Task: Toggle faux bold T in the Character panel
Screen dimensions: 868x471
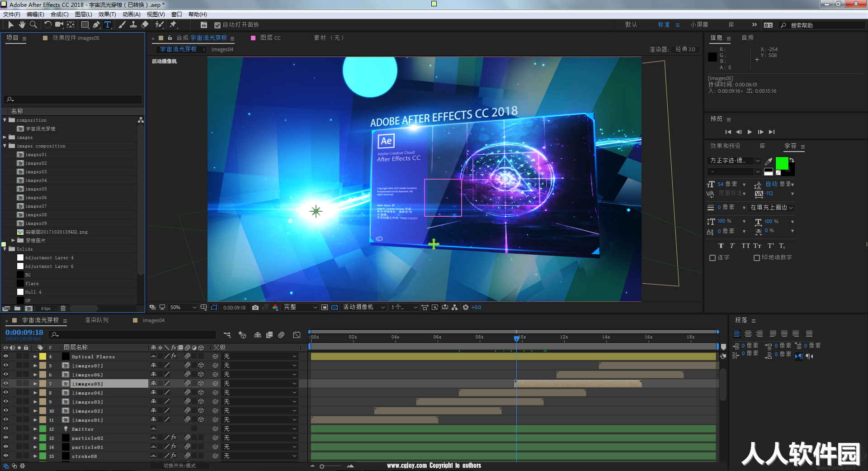Action: 721,246
